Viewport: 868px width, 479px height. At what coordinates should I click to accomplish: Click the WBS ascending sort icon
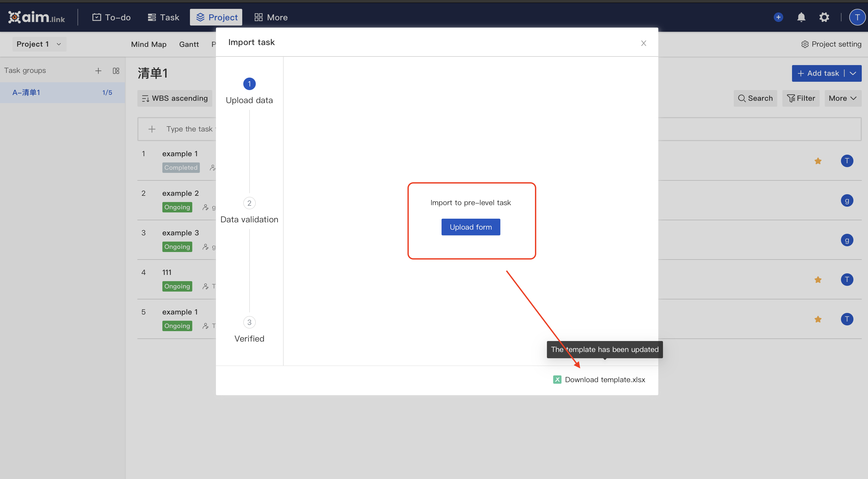coord(145,98)
